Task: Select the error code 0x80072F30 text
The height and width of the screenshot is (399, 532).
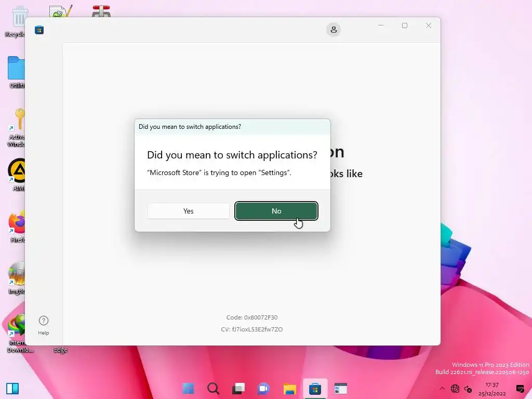Action: click(252, 317)
